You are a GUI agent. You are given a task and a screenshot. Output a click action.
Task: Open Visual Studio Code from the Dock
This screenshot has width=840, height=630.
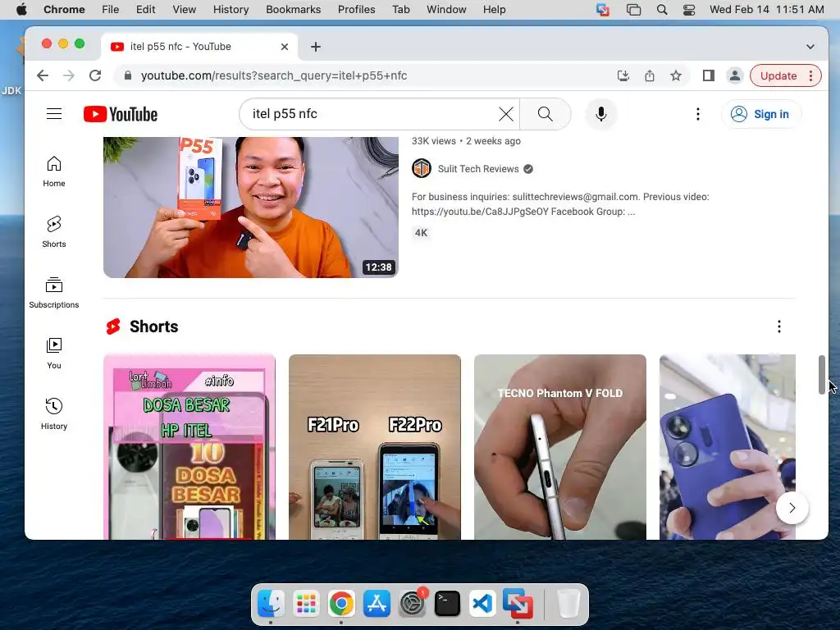(482, 604)
